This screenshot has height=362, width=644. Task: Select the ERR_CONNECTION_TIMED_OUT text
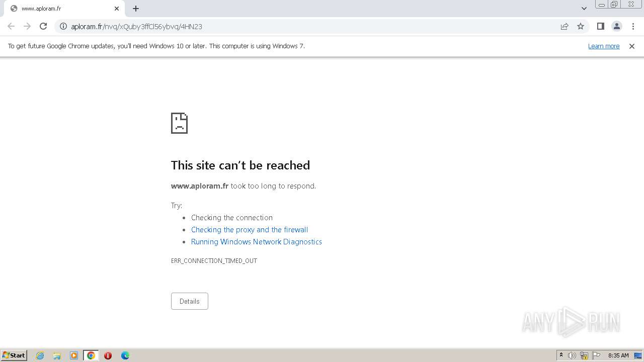(x=214, y=261)
